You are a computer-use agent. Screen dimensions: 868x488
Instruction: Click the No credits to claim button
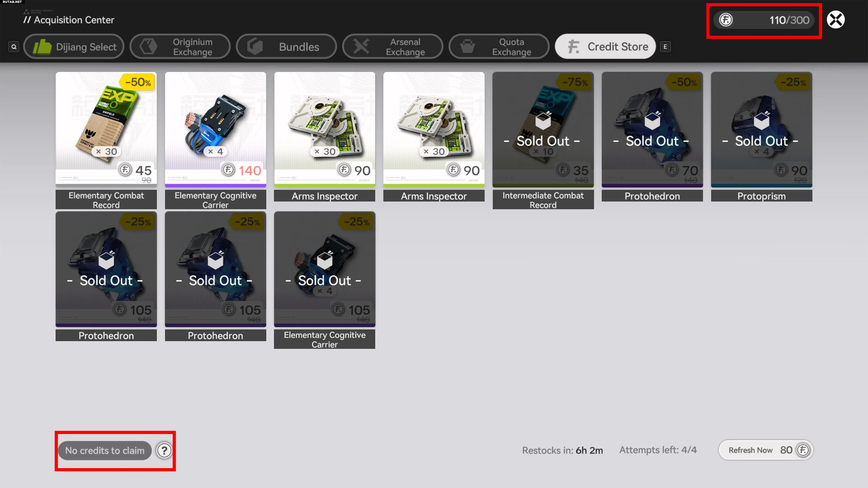click(x=104, y=450)
